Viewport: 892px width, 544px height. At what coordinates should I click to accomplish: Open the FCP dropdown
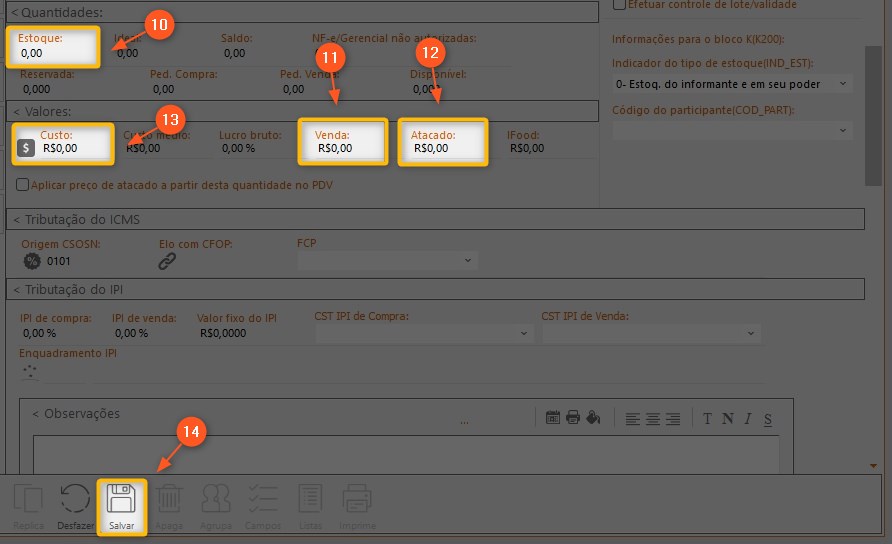(387, 261)
